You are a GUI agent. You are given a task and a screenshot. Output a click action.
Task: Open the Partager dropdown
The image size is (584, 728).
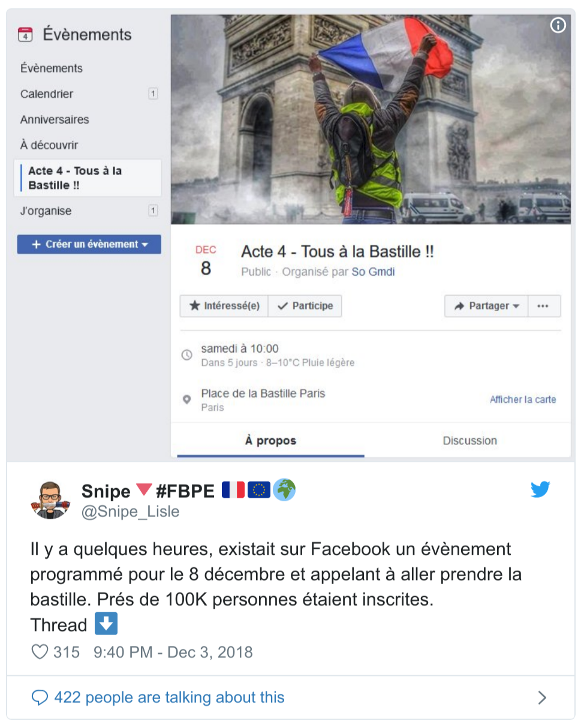tap(486, 306)
